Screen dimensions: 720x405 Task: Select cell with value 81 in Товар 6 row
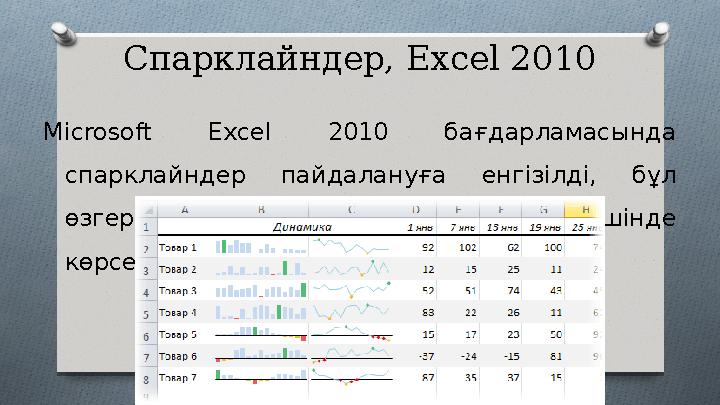[x=556, y=356]
